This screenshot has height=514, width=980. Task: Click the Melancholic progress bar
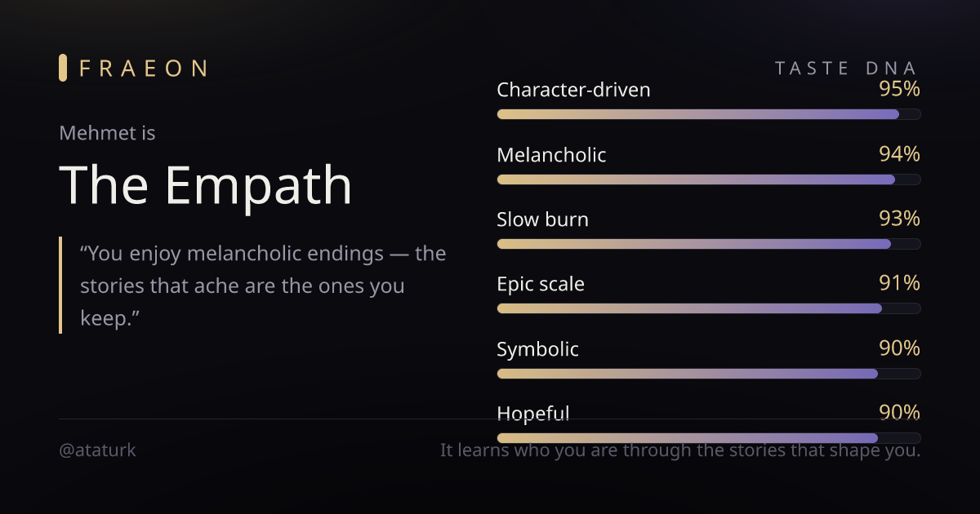[x=709, y=179]
